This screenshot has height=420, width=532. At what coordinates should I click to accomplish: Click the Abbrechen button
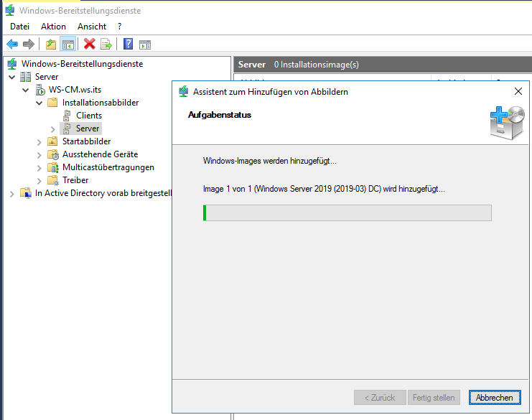pos(495,397)
